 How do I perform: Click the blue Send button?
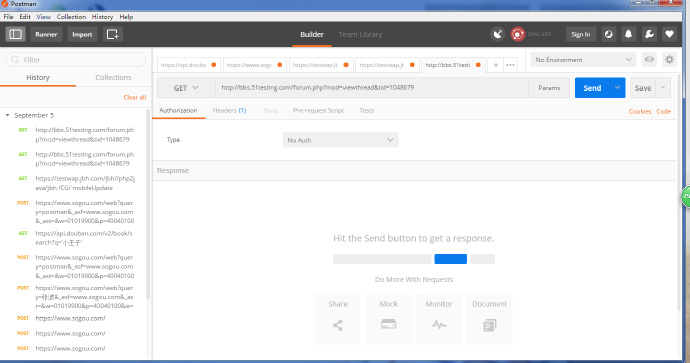click(x=592, y=88)
